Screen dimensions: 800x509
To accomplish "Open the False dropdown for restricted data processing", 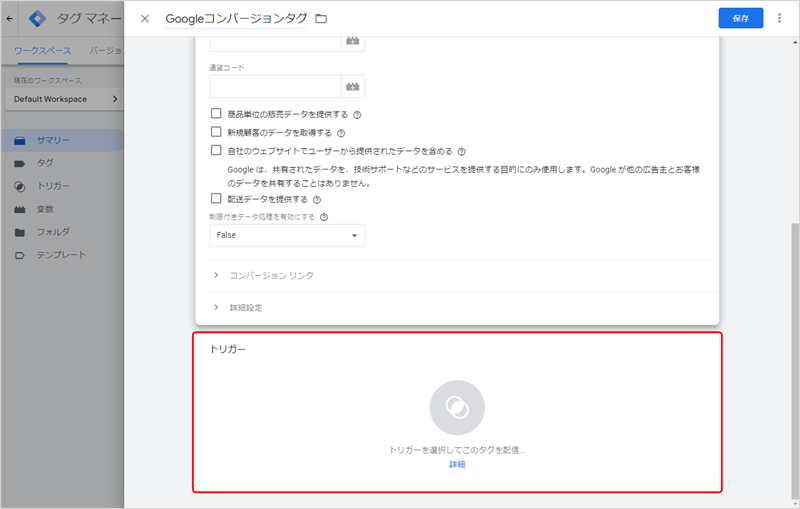I will pyautogui.click(x=287, y=235).
